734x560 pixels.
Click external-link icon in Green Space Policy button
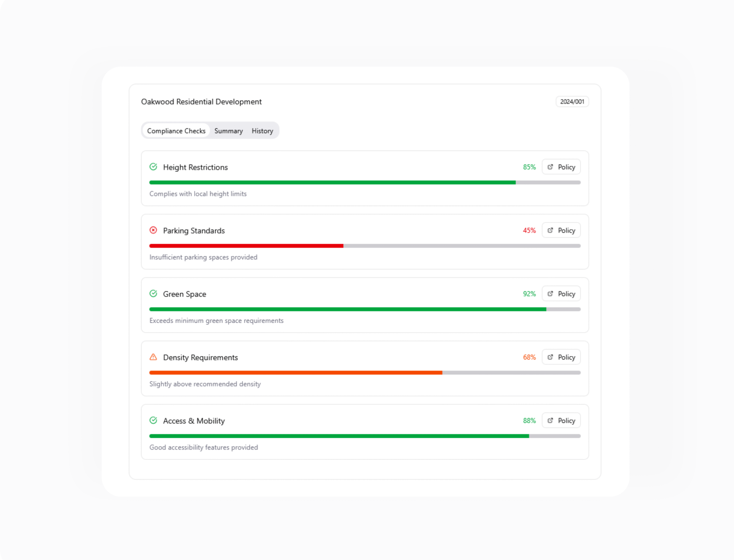tap(550, 293)
